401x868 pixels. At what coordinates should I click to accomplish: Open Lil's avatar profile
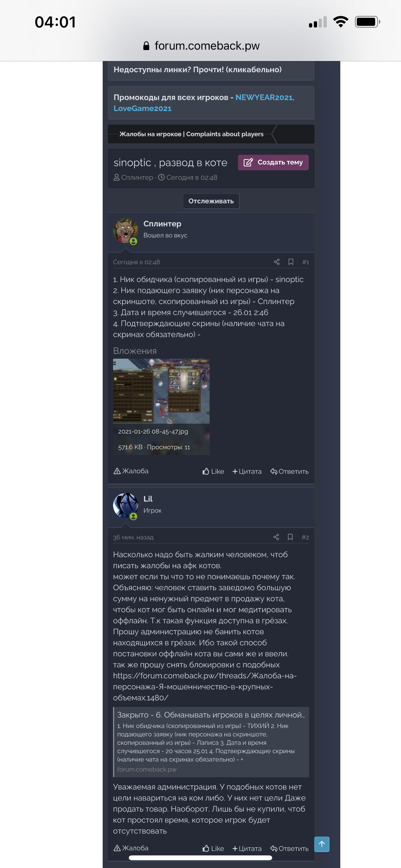point(125,506)
